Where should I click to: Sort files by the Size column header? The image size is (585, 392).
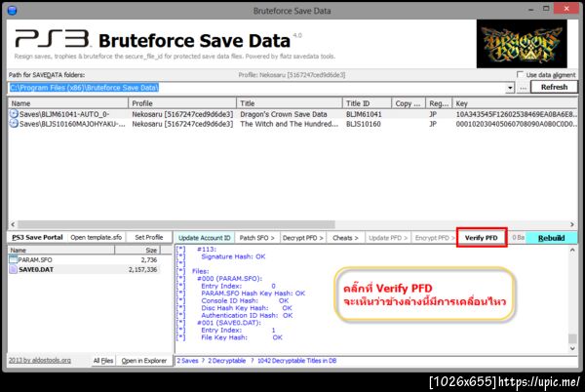[137, 250]
